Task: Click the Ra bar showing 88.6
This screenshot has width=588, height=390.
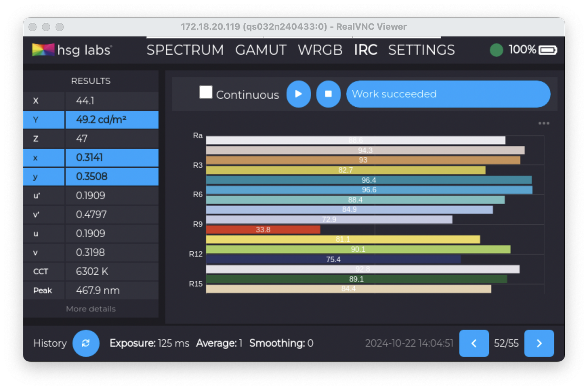Action: click(356, 140)
